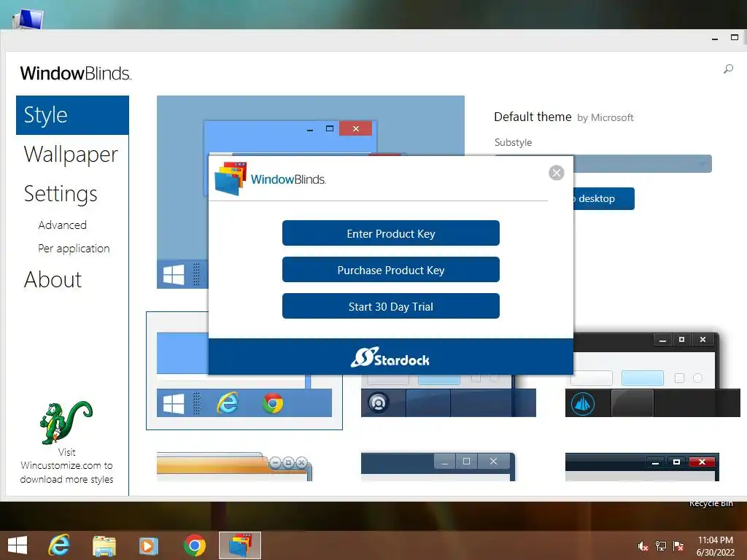Click the WindowBlinds taskbar icon
Viewport: 747px width, 560px height.
coord(240,545)
